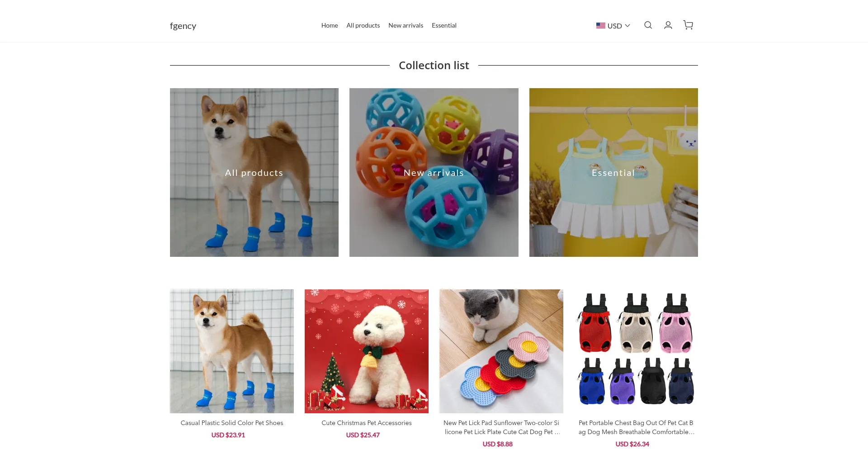Open the search icon in header

point(648,25)
